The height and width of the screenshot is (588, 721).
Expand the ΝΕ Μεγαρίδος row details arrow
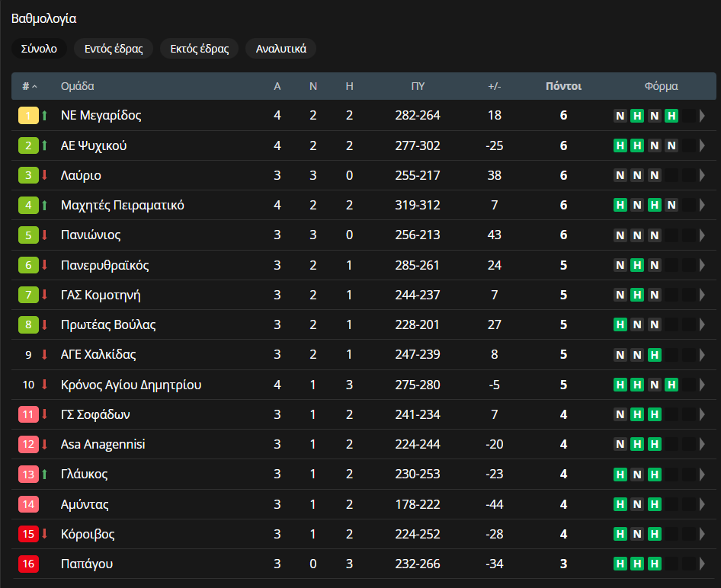[702, 115]
